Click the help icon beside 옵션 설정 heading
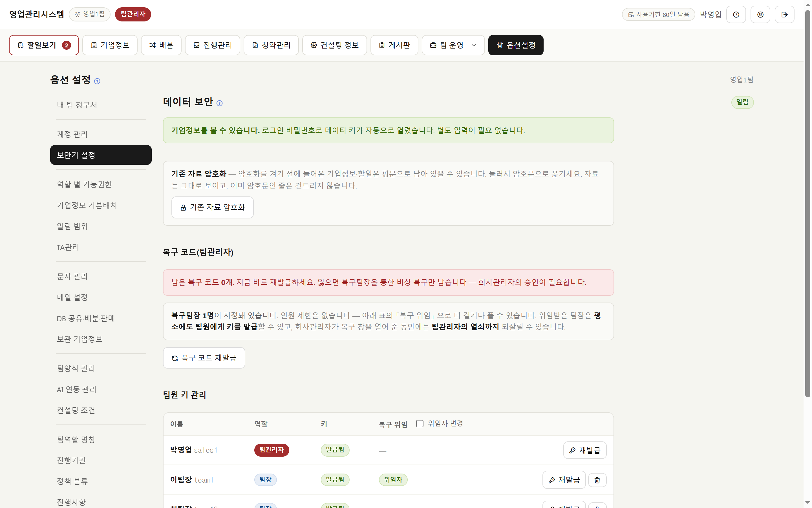Image resolution: width=812 pixels, height=508 pixels. 97,81
